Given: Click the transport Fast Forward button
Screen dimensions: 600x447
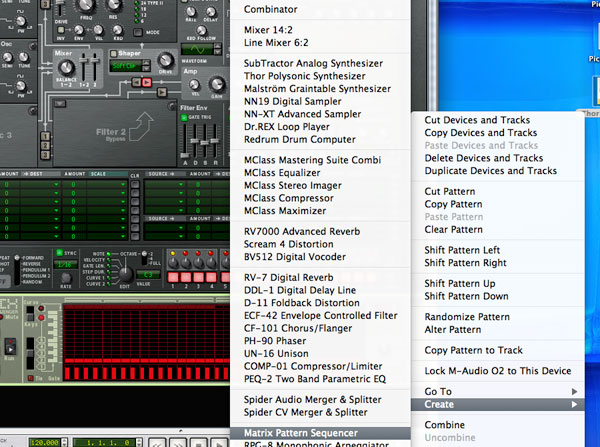Looking at the screenshot, I should click(x=178, y=444).
